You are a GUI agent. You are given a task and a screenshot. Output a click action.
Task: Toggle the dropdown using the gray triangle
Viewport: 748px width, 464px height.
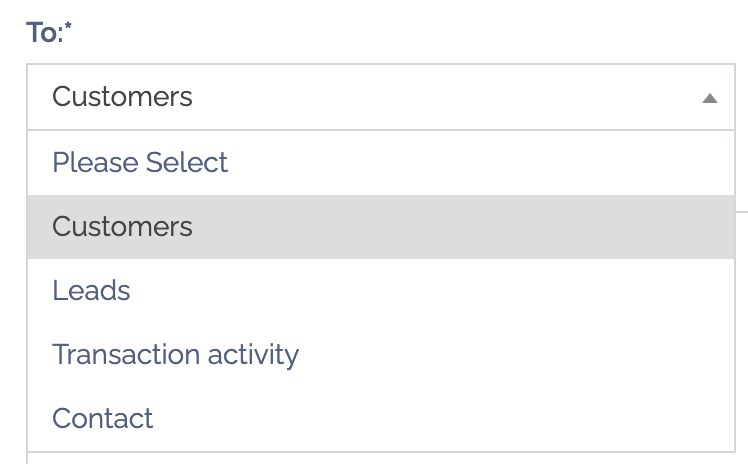coord(709,98)
